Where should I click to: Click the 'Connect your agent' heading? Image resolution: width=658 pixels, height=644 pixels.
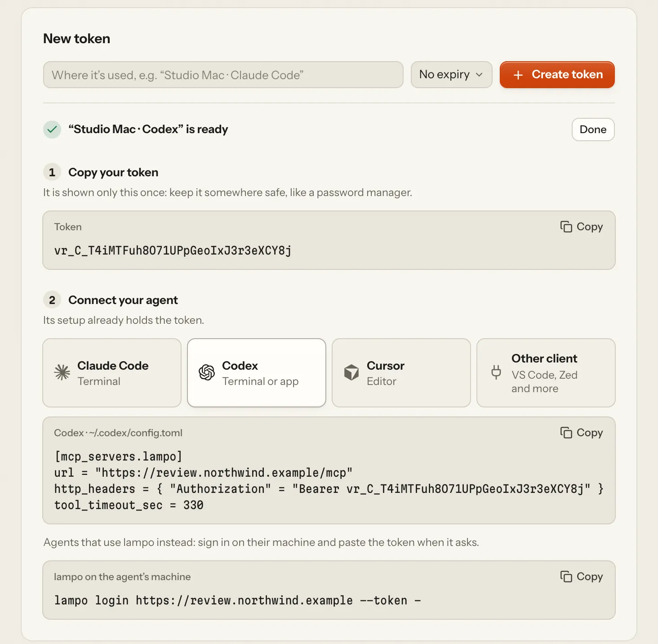pyautogui.click(x=123, y=300)
